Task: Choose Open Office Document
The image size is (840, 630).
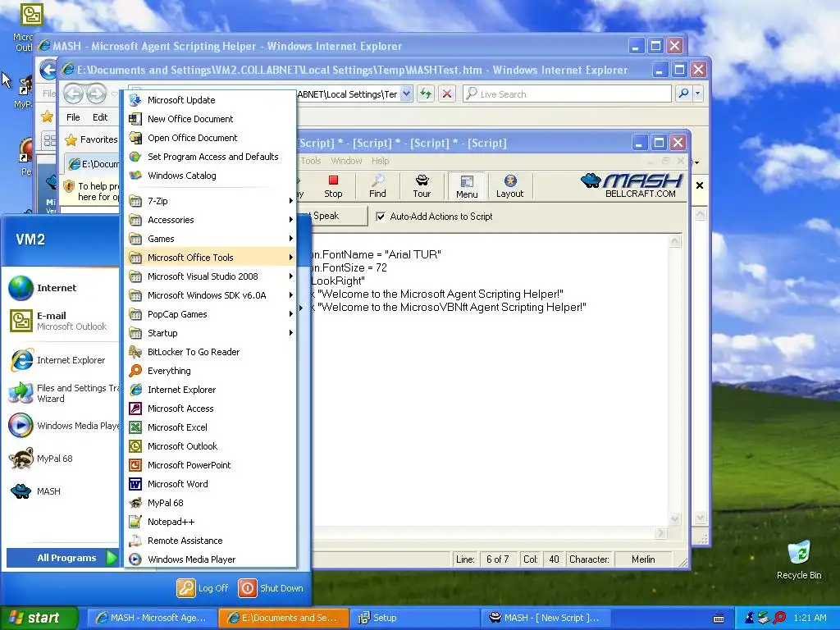Action: pyautogui.click(x=211, y=138)
